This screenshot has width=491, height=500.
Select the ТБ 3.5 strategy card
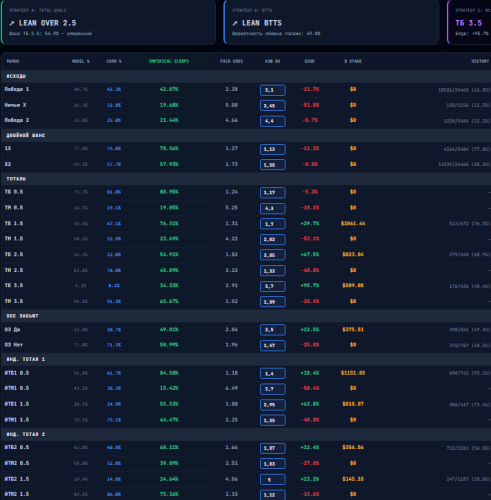coord(469,22)
